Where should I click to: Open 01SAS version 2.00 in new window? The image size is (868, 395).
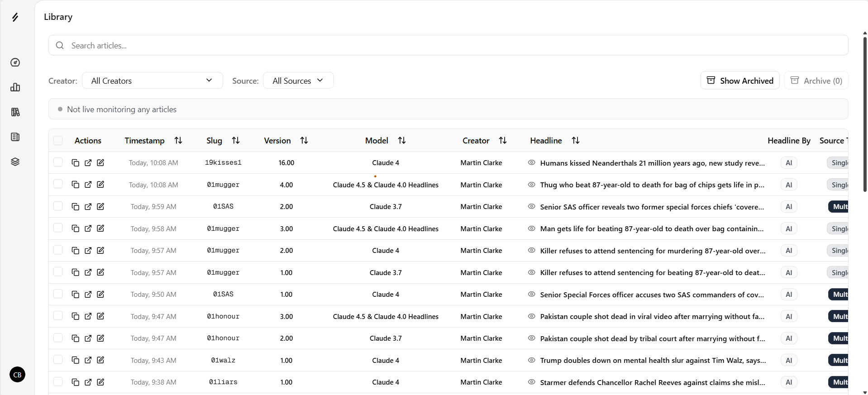88,207
